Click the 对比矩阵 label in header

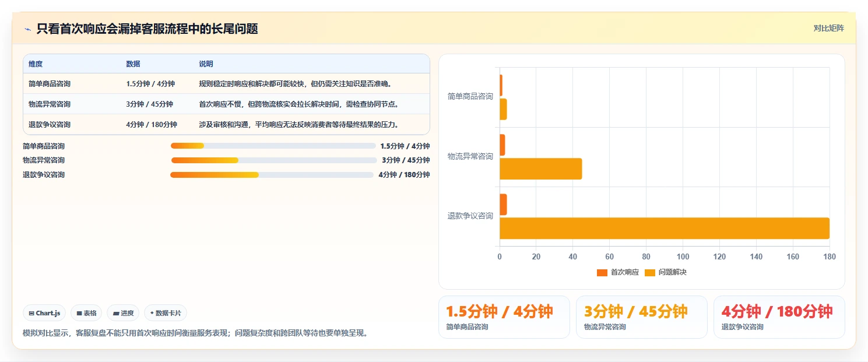(828, 28)
